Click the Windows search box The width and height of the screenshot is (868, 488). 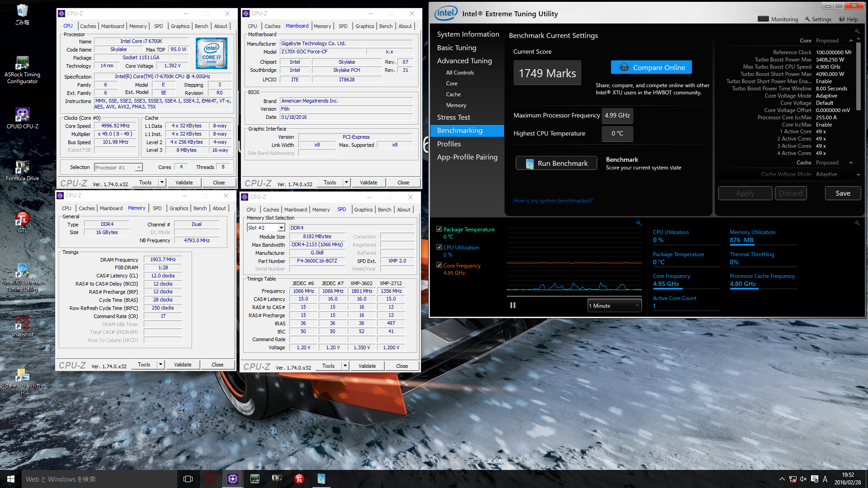click(99, 479)
